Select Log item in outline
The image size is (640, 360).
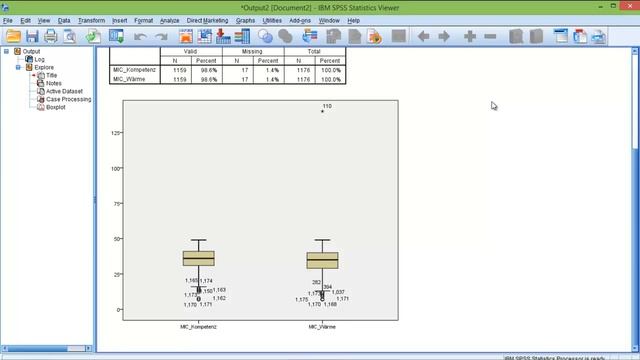[39, 60]
